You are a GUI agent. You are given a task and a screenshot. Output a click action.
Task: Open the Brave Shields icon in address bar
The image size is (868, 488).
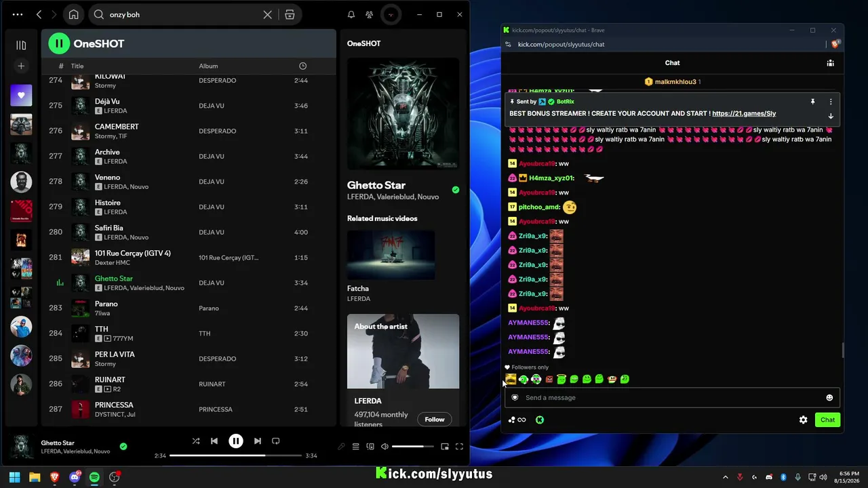837,44
